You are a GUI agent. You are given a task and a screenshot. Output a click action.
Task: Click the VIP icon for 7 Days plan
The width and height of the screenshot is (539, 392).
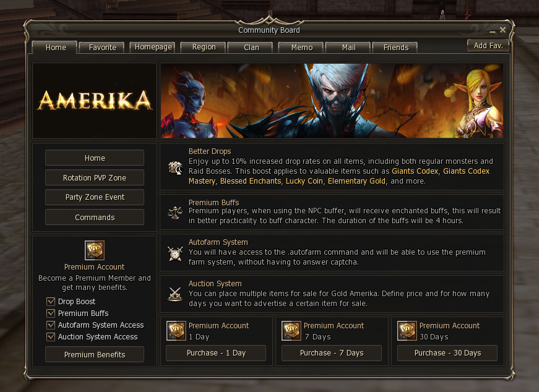coord(291,331)
